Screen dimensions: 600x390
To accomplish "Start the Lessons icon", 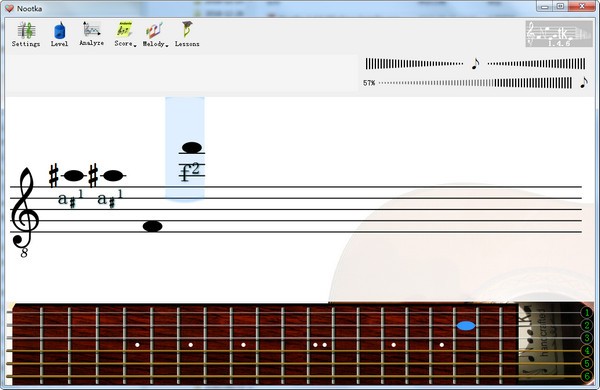I will coord(187,34).
